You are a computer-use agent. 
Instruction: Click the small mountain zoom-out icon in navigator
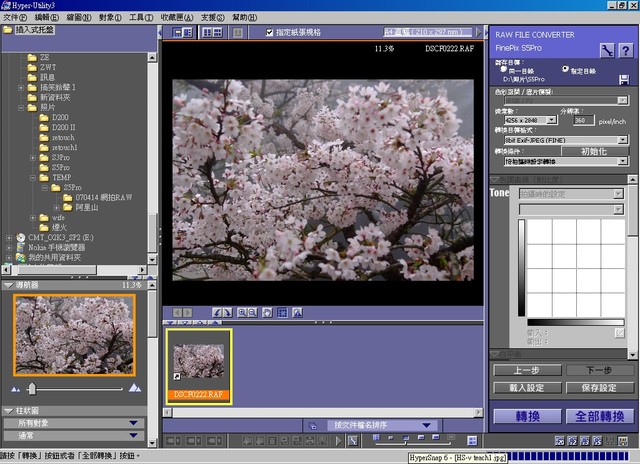(x=16, y=389)
